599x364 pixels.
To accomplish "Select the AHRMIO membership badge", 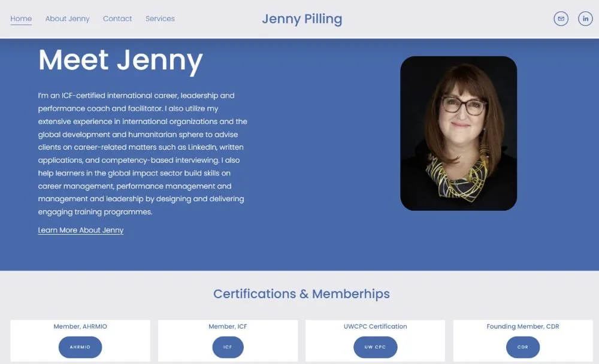I will [x=80, y=347].
